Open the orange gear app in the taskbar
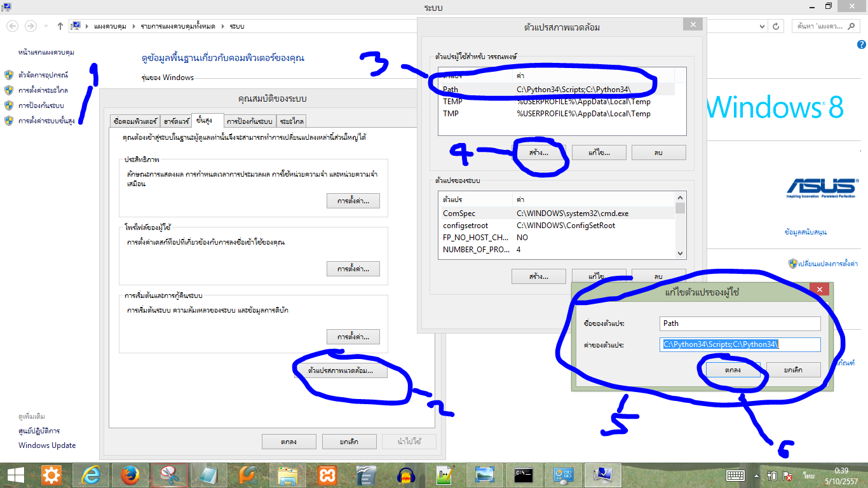 pyautogui.click(x=51, y=475)
